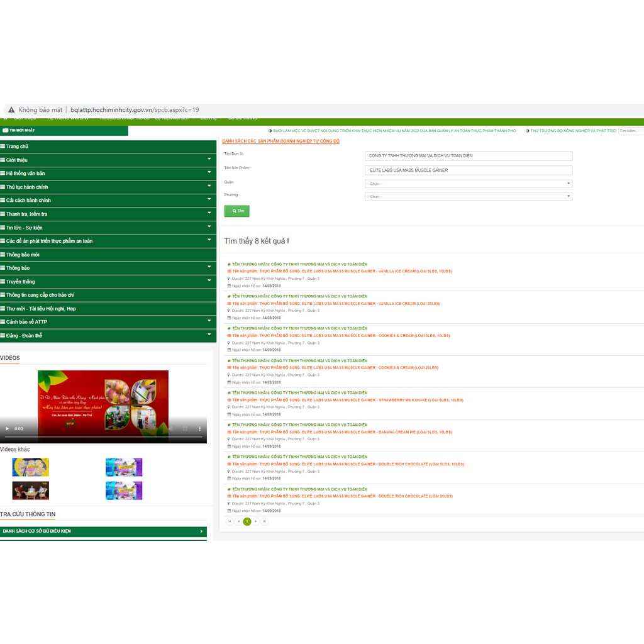This screenshot has height=644, width=644.
Task: Open the talk show video thumbnail
Action: pos(31,491)
